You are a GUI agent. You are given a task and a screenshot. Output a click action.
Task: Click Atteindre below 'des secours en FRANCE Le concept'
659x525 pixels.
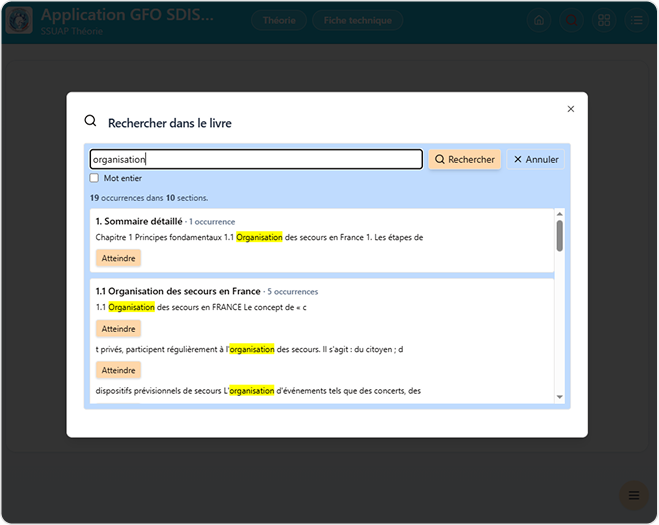[119, 329]
